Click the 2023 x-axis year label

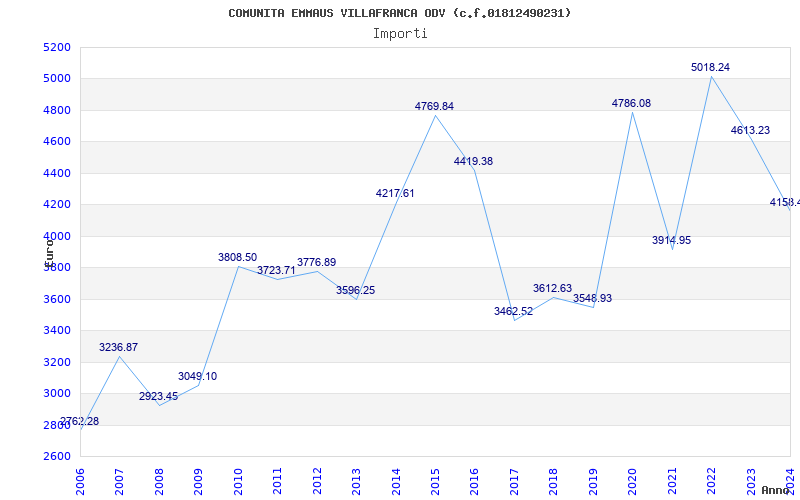(751, 482)
